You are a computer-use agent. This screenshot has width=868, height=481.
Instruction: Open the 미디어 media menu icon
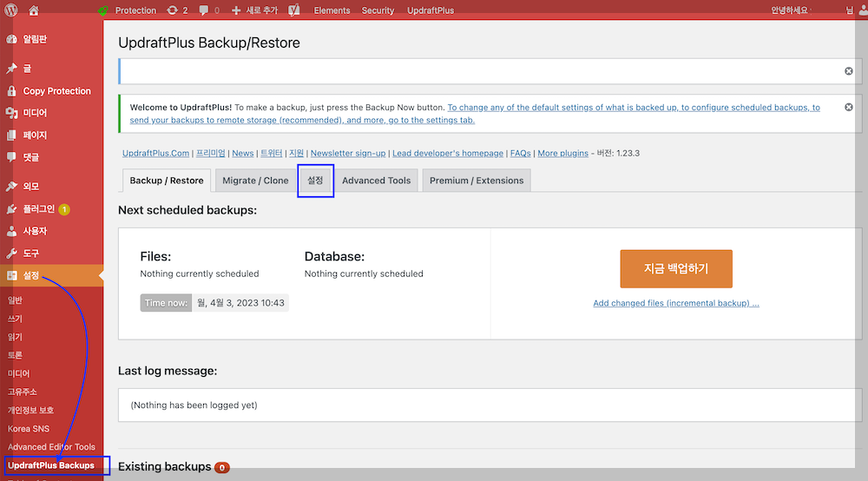click(x=11, y=113)
